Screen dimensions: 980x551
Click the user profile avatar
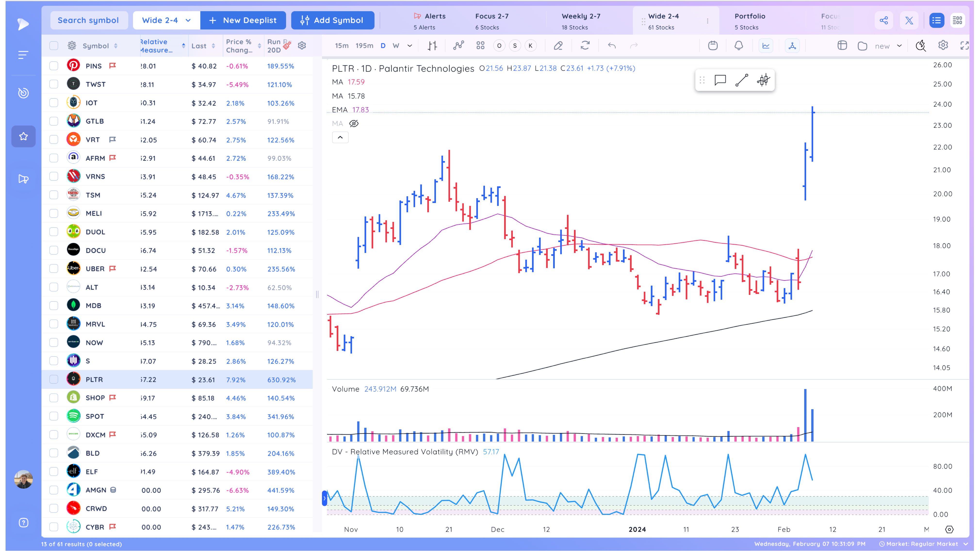[23, 479]
